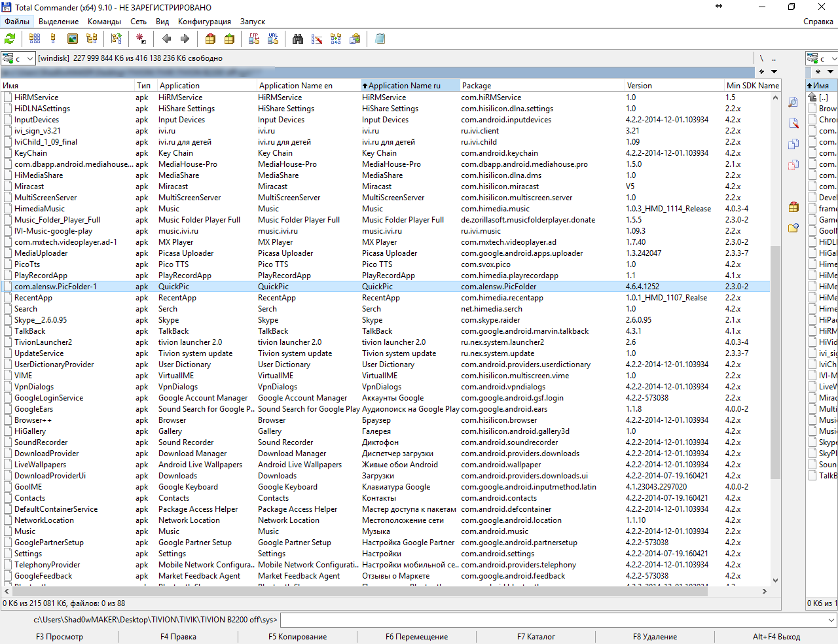Viewport: 838px width, 644px height.
Task: Click the F3 Просмотр button
Action: pos(60,637)
